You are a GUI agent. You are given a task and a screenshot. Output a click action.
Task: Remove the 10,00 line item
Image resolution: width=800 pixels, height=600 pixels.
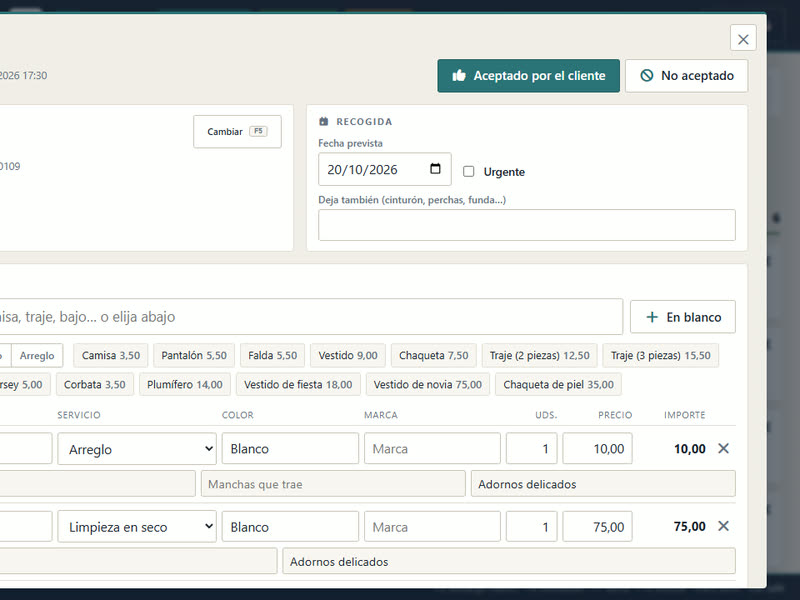coord(723,448)
